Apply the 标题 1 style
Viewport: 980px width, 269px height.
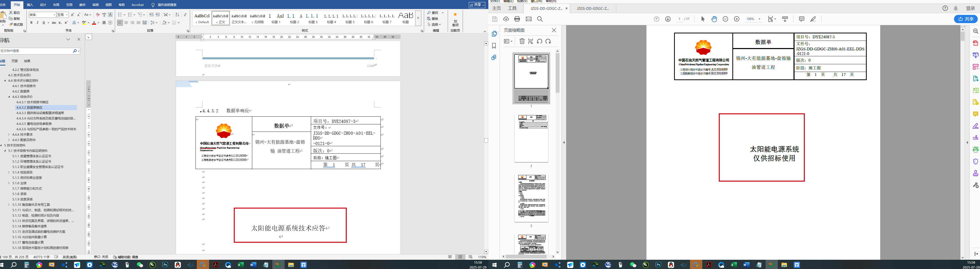tap(276, 18)
